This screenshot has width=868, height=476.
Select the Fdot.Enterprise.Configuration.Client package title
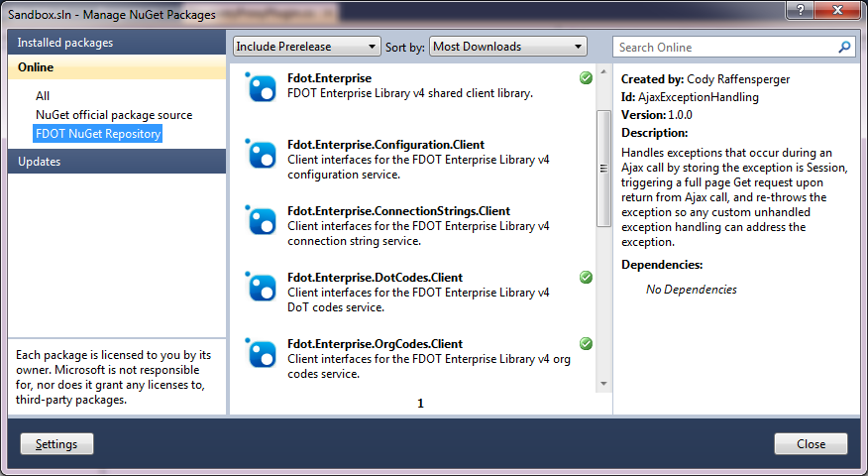pos(385,145)
